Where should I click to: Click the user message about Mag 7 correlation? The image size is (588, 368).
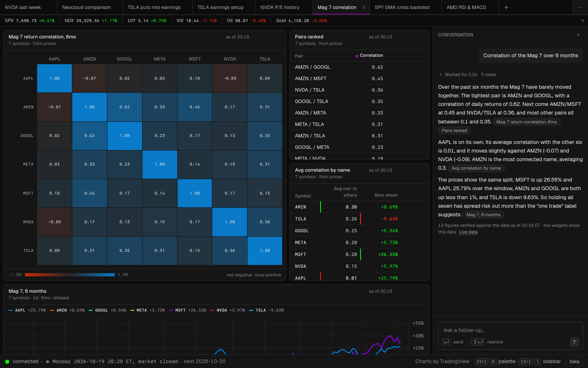click(531, 55)
